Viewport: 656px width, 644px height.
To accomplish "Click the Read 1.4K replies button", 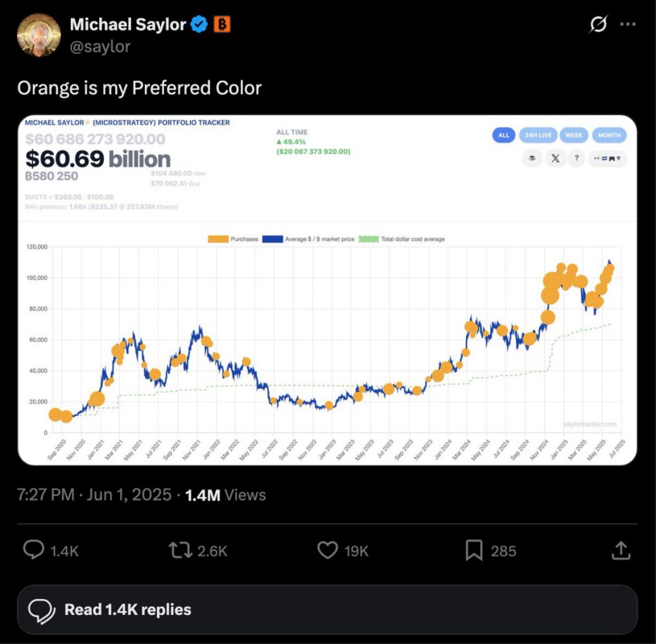I will click(x=327, y=609).
